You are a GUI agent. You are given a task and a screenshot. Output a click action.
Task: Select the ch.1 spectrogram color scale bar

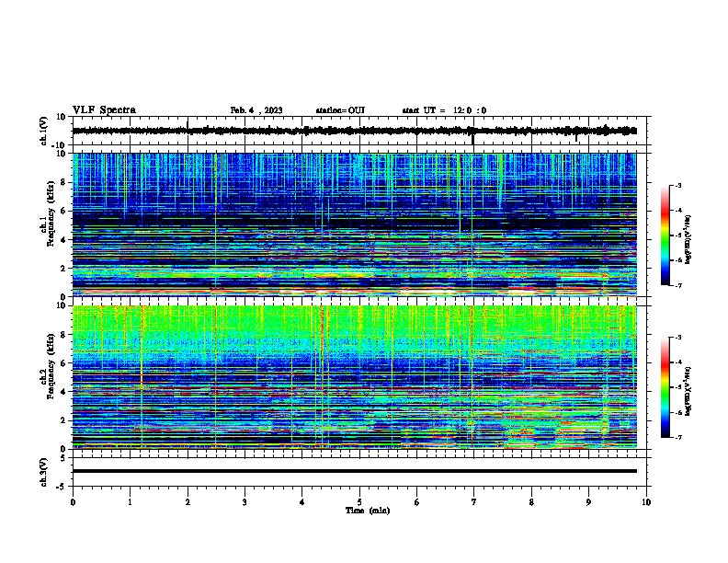point(665,236)
